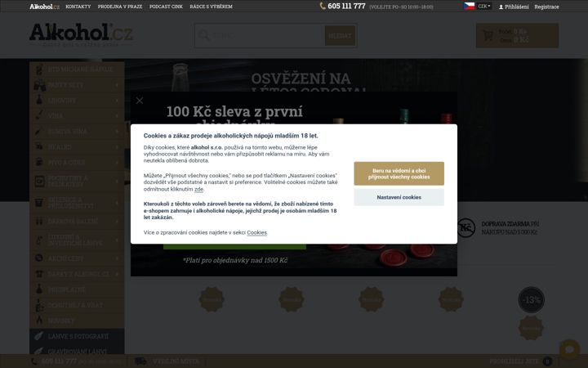588x368 pixels.
Task: Click the user icon beside Přihlášení
Action: [x=501, y=7]
